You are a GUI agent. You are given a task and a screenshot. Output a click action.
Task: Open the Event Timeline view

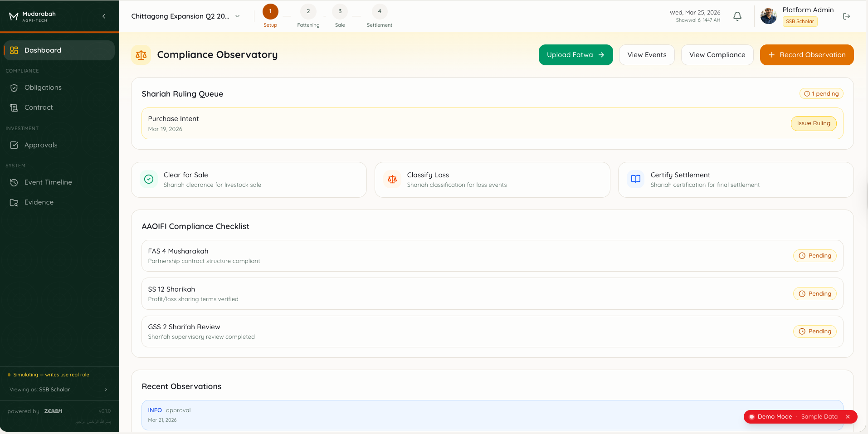49,182
